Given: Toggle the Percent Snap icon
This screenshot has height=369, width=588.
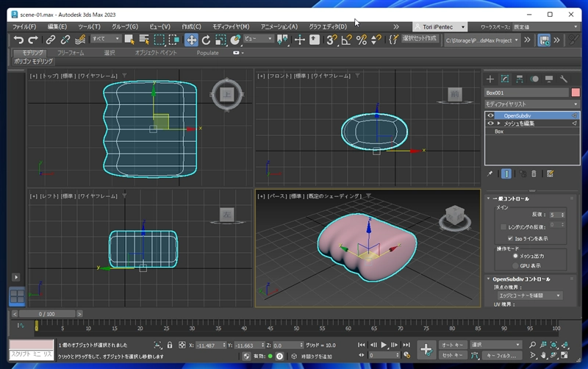Looking at the screenshot, I should 361,40.
